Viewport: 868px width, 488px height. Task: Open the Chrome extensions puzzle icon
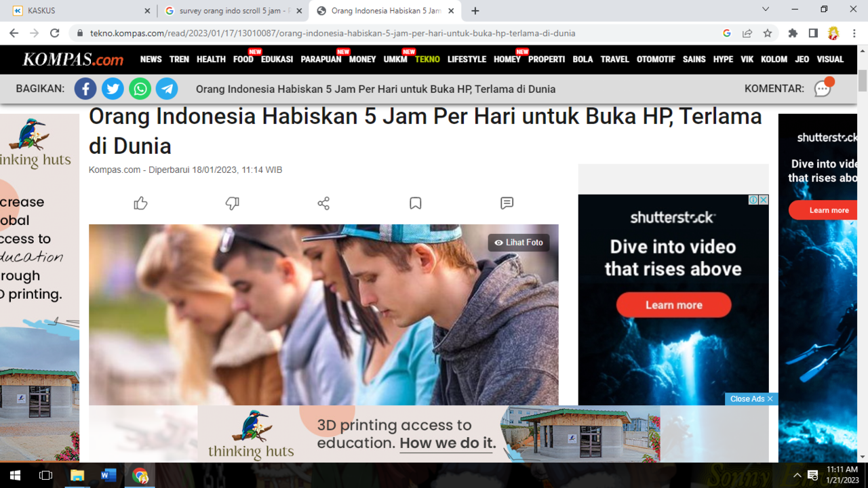pos(793,33)
